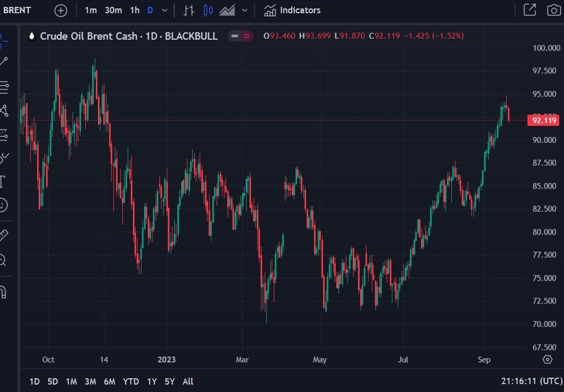
Task: Click the BRENT symbol search field
Action: tap(16, 10)
